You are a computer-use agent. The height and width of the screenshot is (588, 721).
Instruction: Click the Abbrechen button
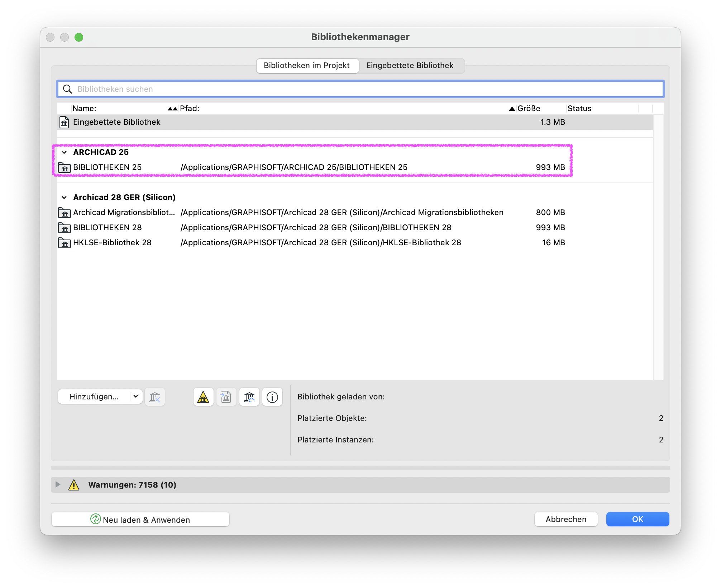(566, 519)
